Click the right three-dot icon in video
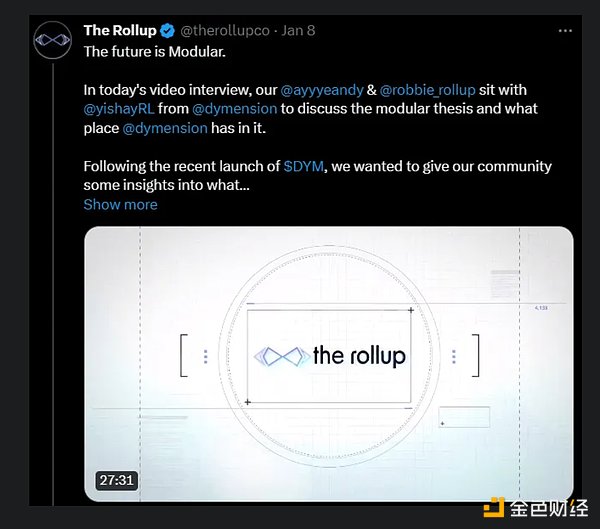 [x=453, y=356]
